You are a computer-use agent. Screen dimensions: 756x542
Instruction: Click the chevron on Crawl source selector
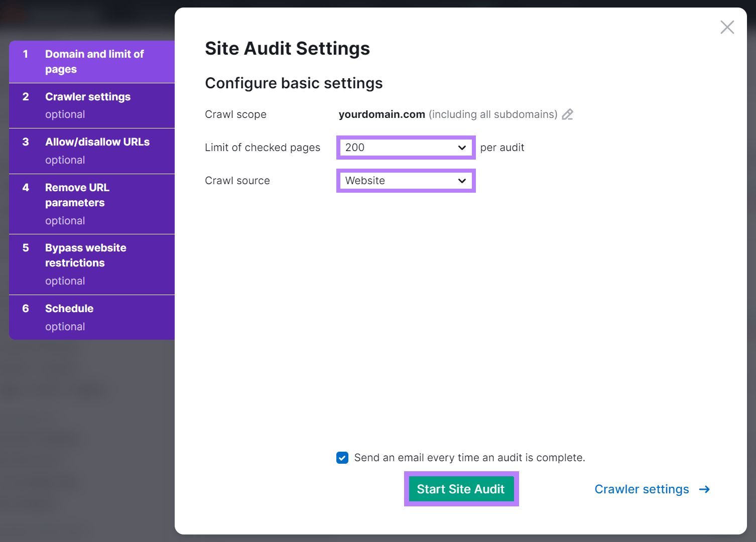[x=461, y=181]
